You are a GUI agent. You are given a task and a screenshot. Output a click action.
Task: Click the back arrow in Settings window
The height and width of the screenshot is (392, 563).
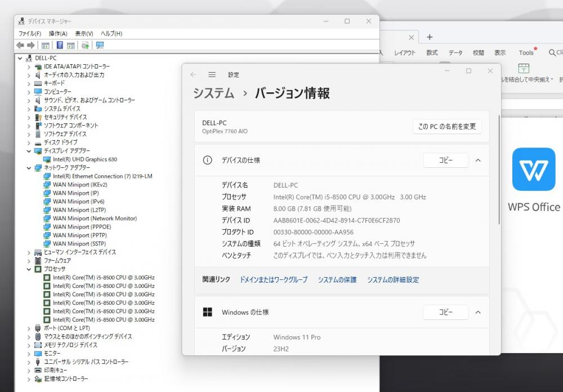tap(193, 75)
